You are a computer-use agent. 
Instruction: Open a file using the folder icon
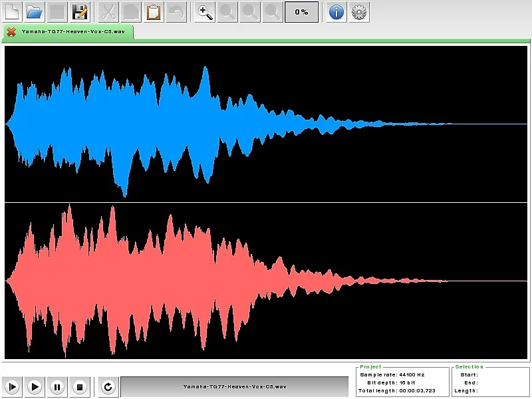35,11
